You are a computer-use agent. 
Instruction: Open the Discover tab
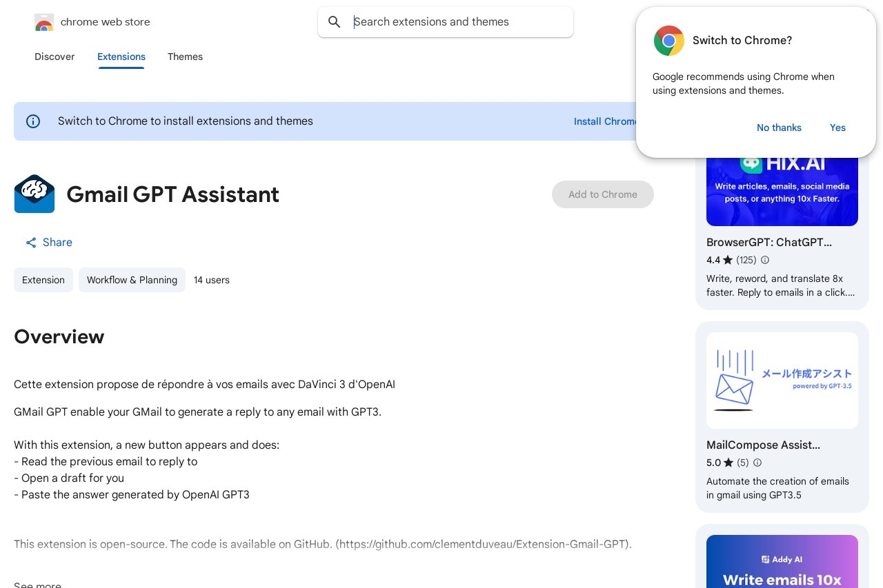(54, 57)
